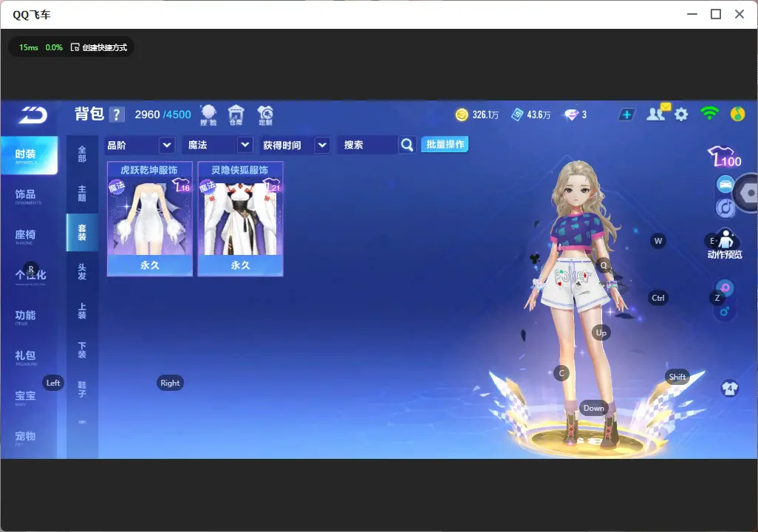Screen dimensions: 758x532
Task: Select the 上装 tops sub-category
Action: (82, 311)
